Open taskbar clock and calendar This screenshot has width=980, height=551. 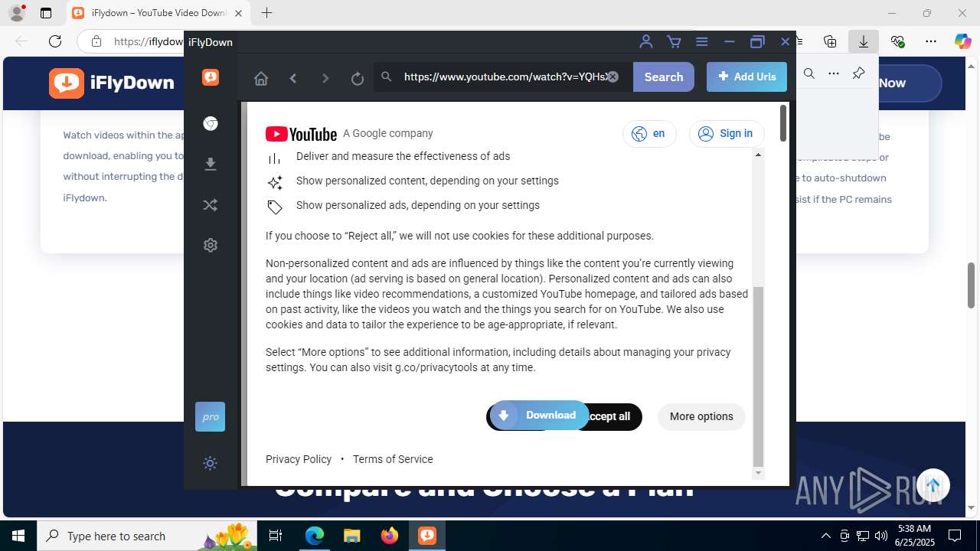pyautogui.click(x=914, y=536)
